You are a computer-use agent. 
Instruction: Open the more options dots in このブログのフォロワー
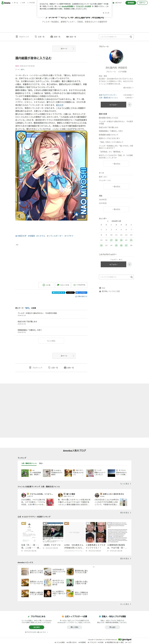[130, 264]
